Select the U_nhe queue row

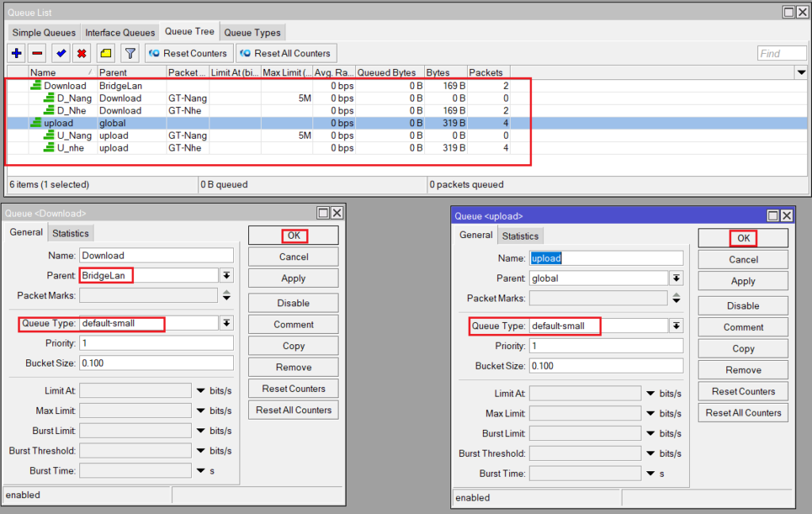pos(71,148)
